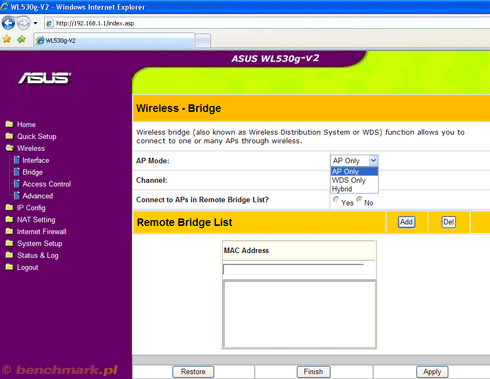This screenshot has height=379, width=490.
Task: Click the Advanced page icon
Action: pyautogui.click(x=17, y=196)
